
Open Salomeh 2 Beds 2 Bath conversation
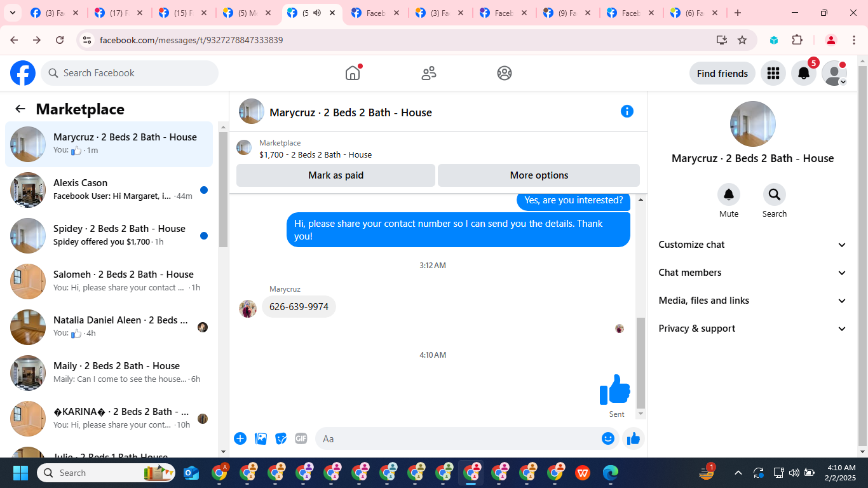click(109, 281)
